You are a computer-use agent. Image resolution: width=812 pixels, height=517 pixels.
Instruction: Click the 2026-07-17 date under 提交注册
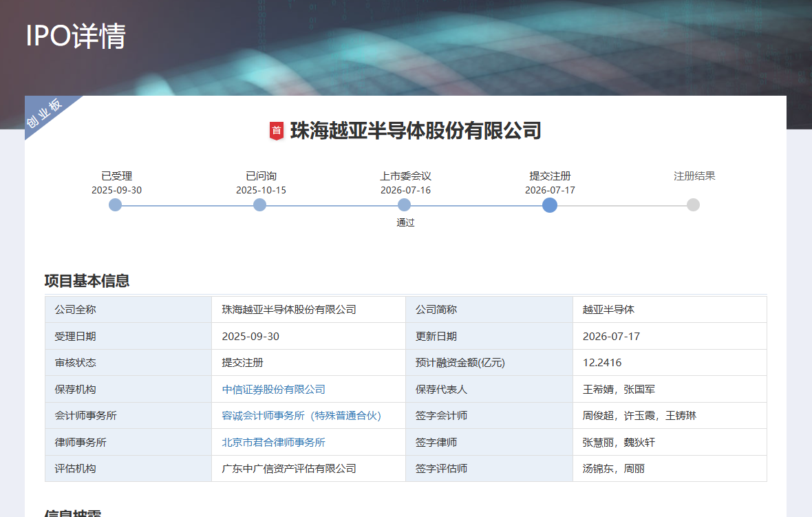tap(550, 190)
